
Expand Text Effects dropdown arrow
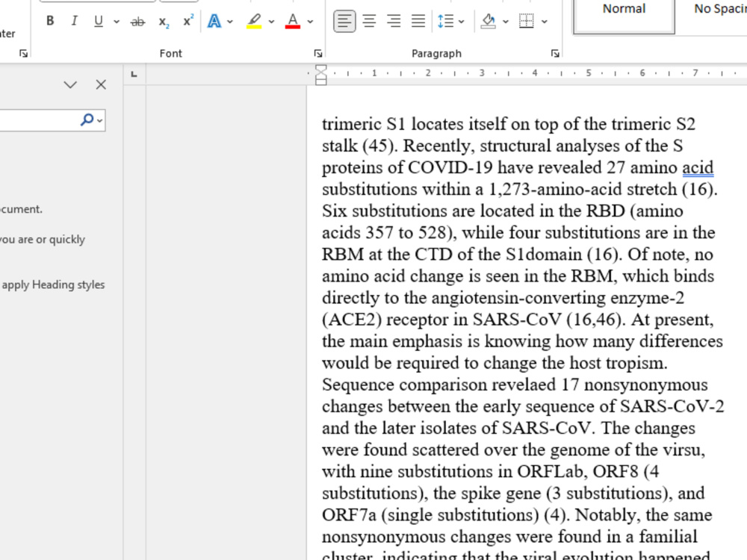coord(230,22)
